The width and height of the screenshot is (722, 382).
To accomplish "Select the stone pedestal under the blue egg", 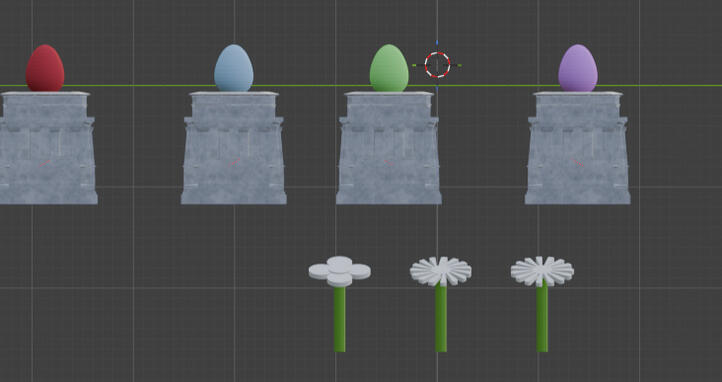I will pos(233,148).
